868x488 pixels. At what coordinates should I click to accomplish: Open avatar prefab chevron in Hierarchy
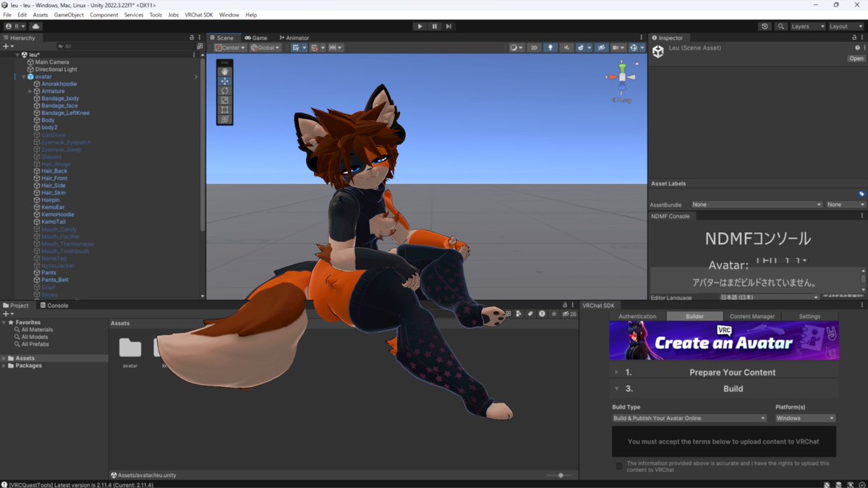196,77
